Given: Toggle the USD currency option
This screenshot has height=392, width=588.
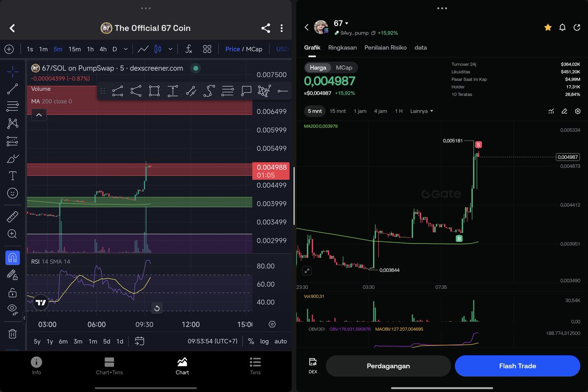Looking at the screenshot, I should click(282, 49).
